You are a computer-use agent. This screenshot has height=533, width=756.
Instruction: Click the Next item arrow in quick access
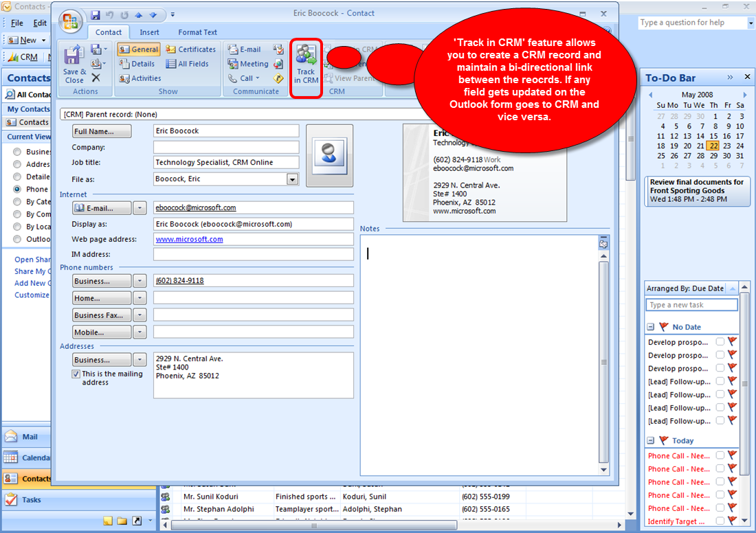[x=153, y=15]
